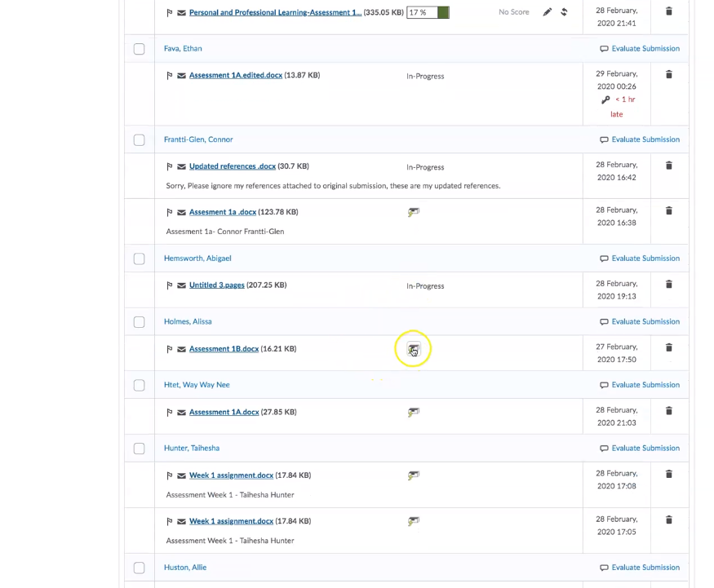Image resolution: width=714 pixels, height=588 pixels.
Task: Open the 17 % similarity score bar
Action: click(x=428, y=12)
